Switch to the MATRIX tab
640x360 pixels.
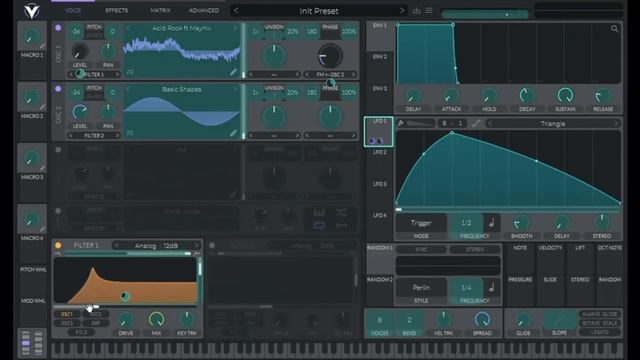(x=160, y=11)
